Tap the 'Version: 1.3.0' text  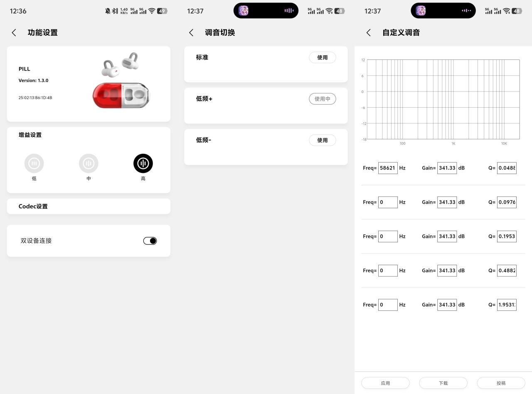[x=33, y=81]
